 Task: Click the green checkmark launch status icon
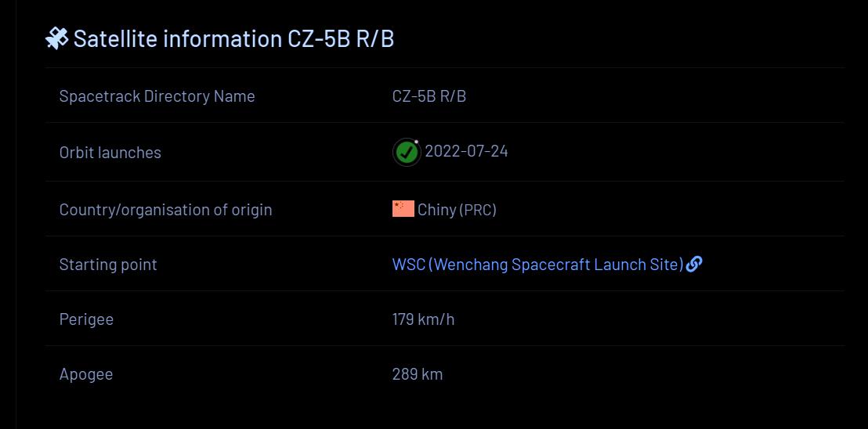pyautogui.click(x=406, y=152)
